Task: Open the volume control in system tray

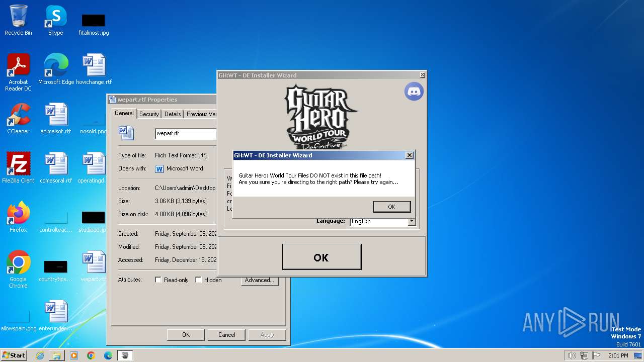Action: tap(572, 355)
